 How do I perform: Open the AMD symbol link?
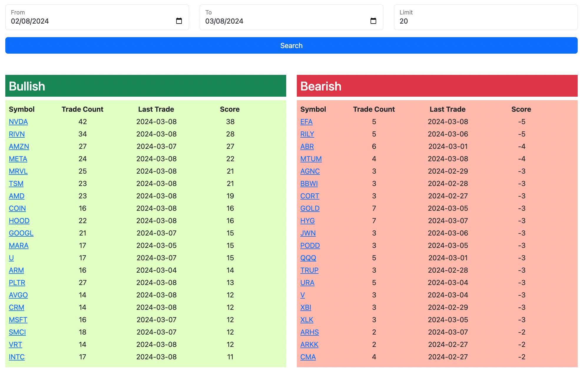pyautogui.click(x=16, y=196)
